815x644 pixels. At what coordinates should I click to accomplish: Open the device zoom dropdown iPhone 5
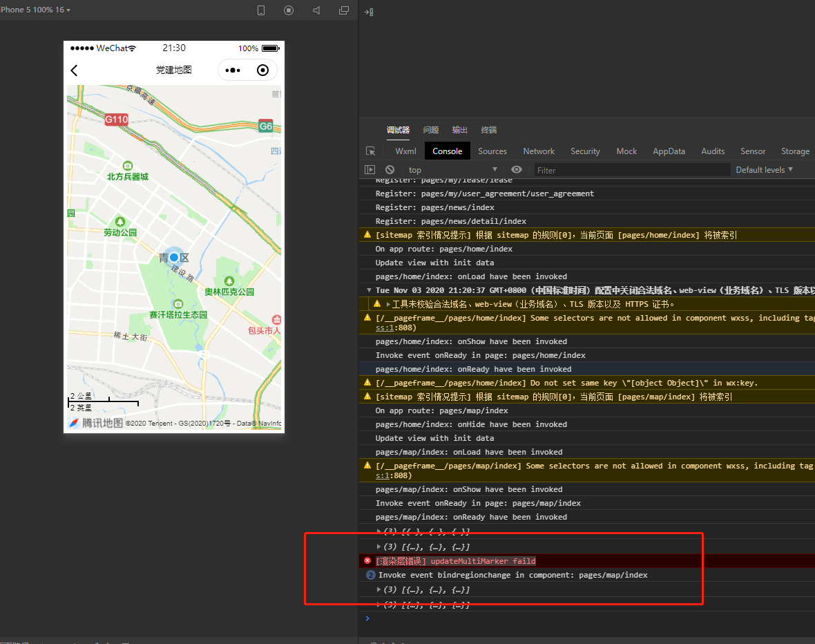tap(35, 10)
